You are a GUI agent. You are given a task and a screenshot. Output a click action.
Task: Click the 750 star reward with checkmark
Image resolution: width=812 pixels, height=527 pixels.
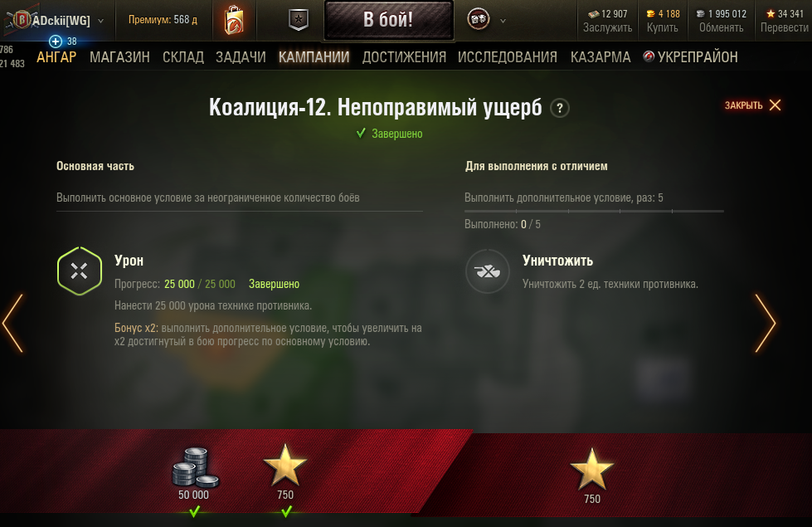click(x=284, y=466)
